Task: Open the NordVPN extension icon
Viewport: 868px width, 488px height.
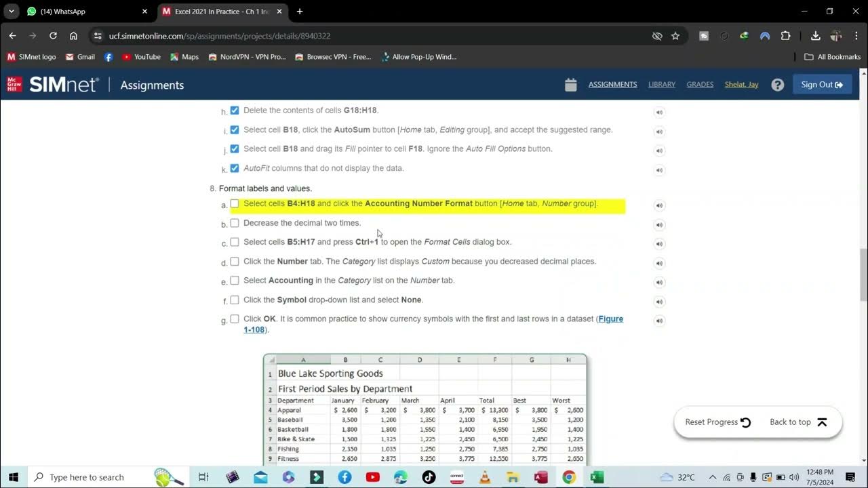Action: tap(765, 36)
